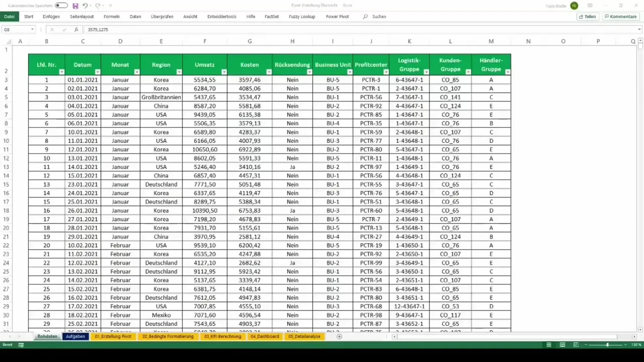
Task: Open the Datum column filter dropdown
Action: tap(98, 72)
